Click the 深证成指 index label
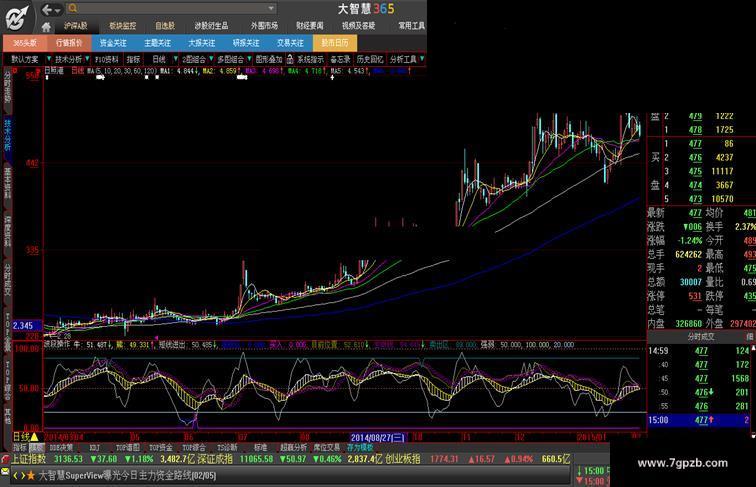This screenshot has width=756, height=487. pyautogui.click(x=215, y=459)
